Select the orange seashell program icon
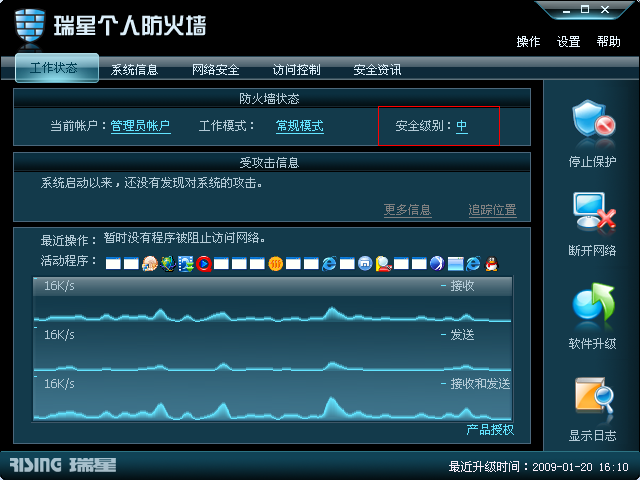This screenshot has height=480, width=640. coord(149,264)
